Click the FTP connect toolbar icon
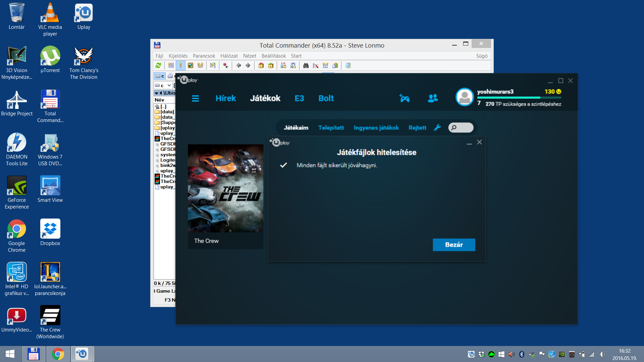 point(283,66)
